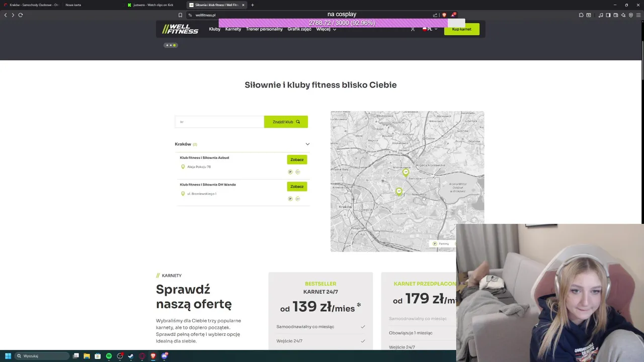The width and height of the screenshot is (644, 362).
Task: Open Discord from taskbar
Action: click(164, 356)
